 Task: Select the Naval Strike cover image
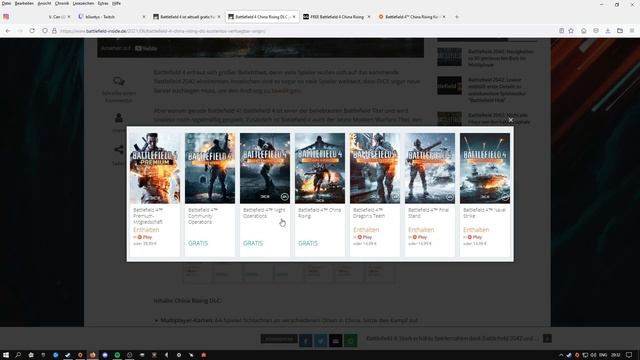pyautogui.click(x=485, y=168)
